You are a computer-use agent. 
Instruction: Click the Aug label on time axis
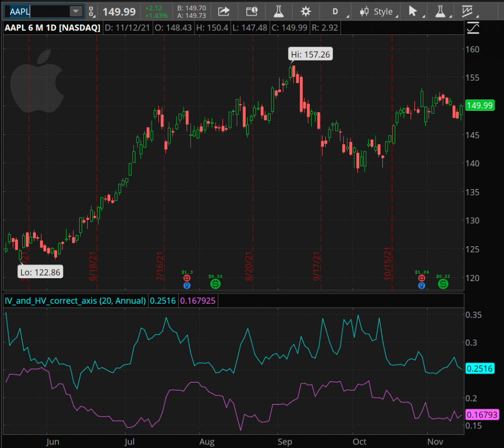[207, 442]
